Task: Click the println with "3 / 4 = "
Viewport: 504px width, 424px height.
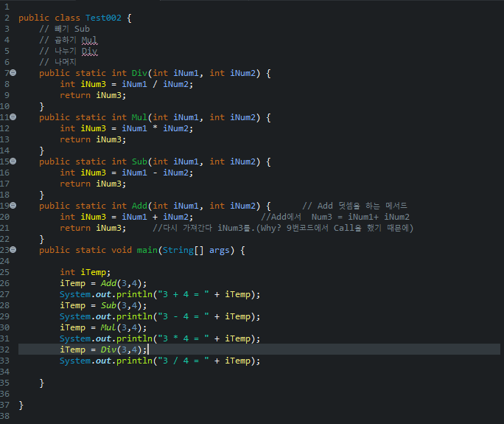Action: click(x=160, y=361)
